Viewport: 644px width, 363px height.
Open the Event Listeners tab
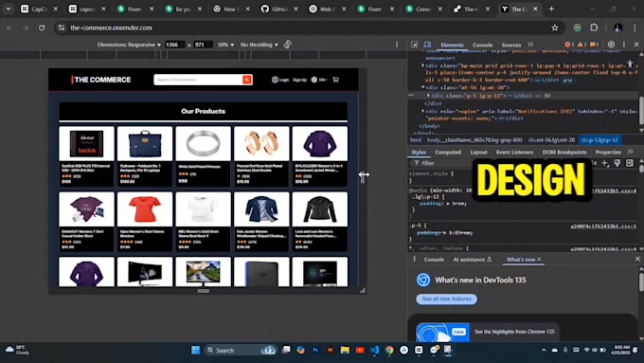click(514, 152)
